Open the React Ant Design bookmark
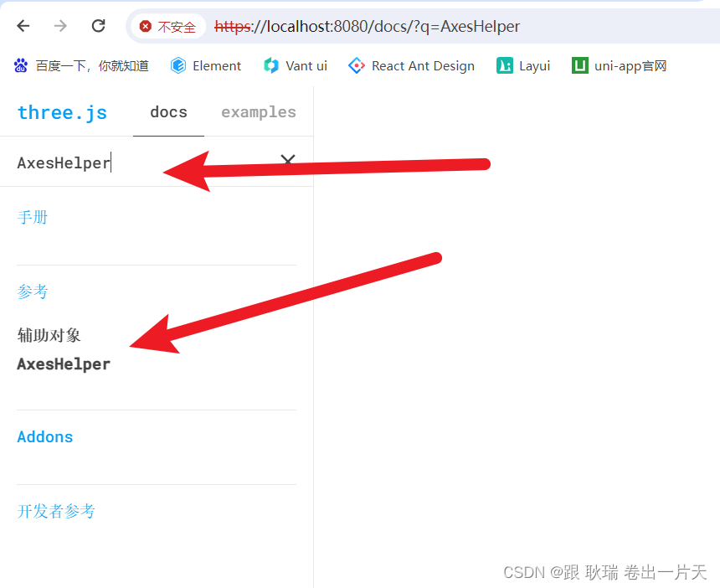This screenshot has width=720, height=588. (411, 65)
